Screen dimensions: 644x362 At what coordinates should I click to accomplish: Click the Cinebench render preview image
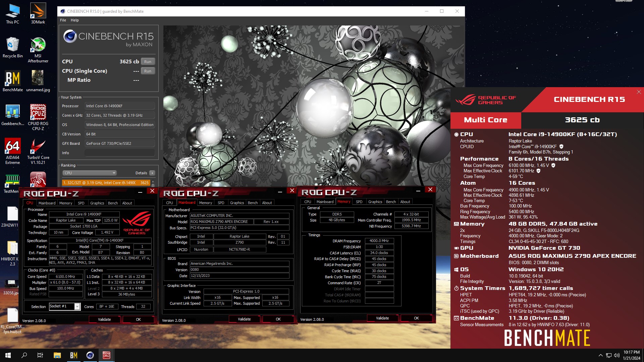(314, 106)
